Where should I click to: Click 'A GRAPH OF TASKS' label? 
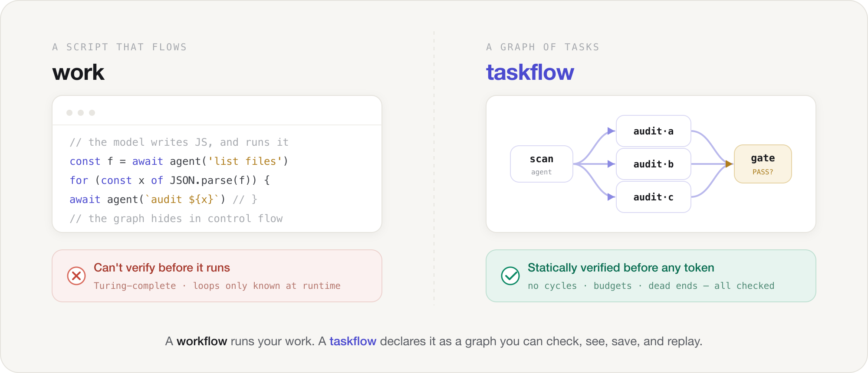click(x=542, y=47)
